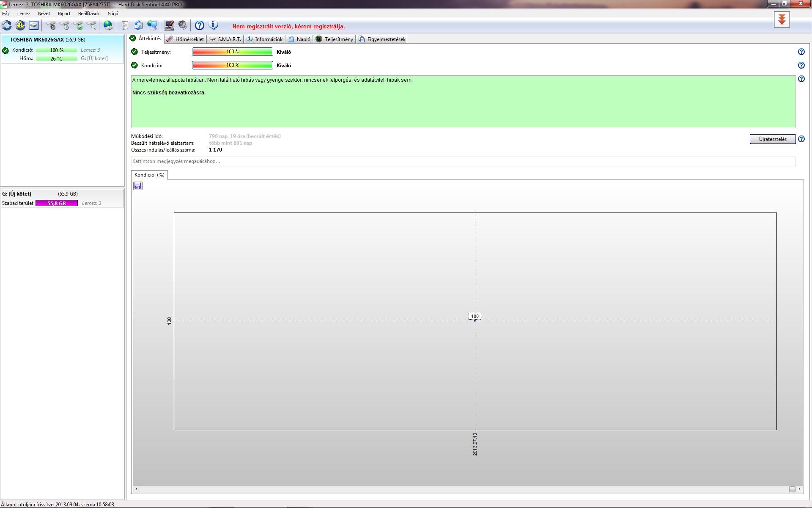Click the note input field
This screenshot has width=812, height=508.
[x=463, y=161]
